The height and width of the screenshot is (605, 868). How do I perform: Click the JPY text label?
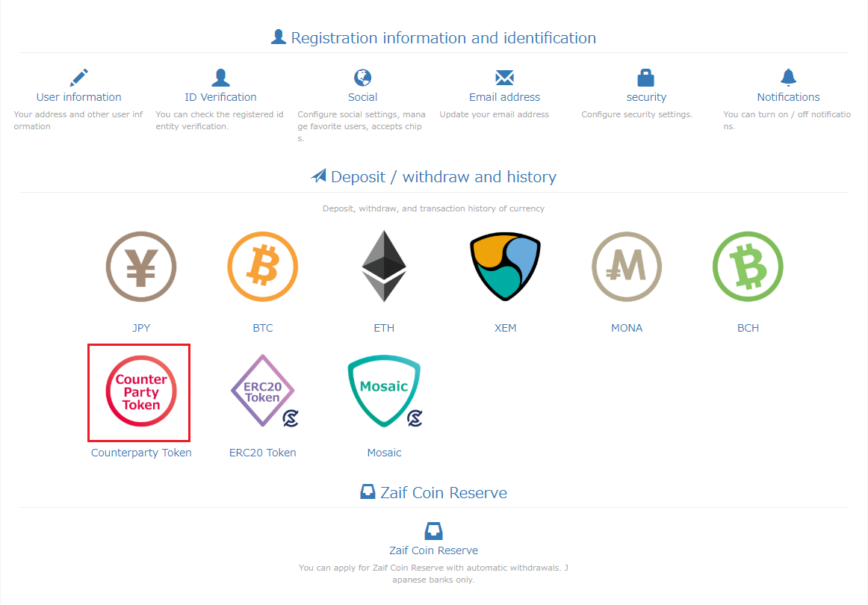click(x=141, y=328)
